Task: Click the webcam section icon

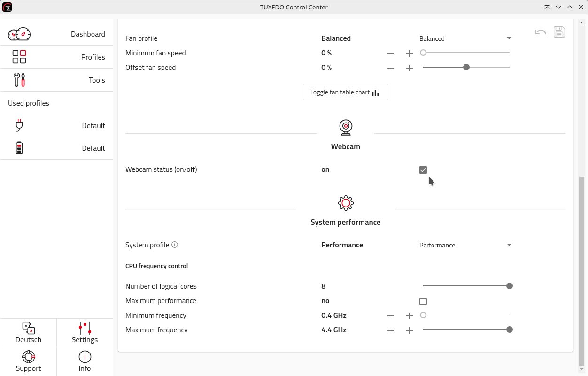Action: pyautogui.click(x=346, y=127)
